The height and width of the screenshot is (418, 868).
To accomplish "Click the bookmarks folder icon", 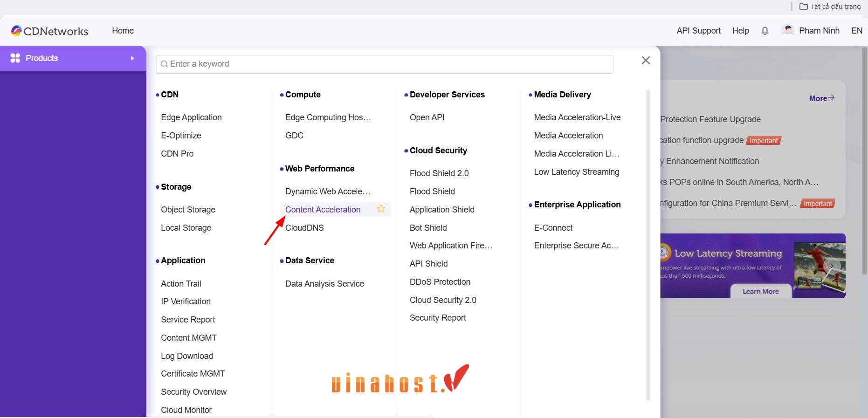I will [x=804, y=7].
